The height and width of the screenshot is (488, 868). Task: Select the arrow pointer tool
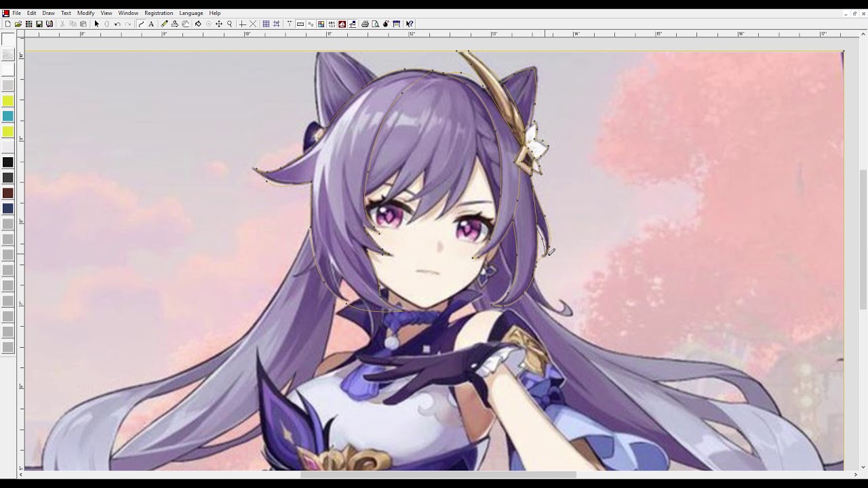[96, 24]
